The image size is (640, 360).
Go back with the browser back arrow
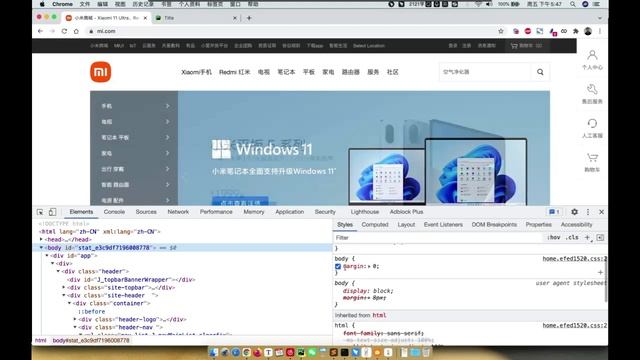[x=40, y=31]
